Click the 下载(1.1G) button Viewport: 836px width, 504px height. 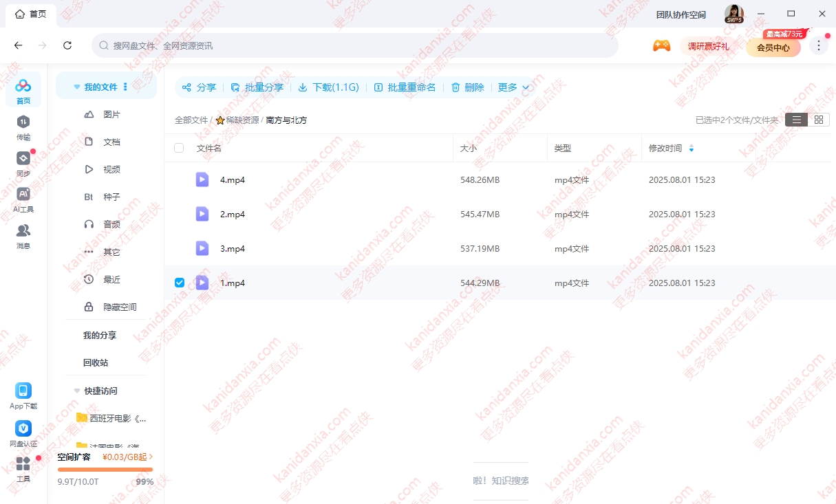(x=328, y=87)
